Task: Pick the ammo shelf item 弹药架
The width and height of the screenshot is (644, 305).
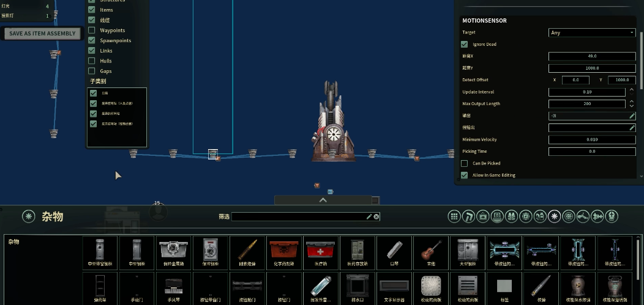Action: pos(100,288)
